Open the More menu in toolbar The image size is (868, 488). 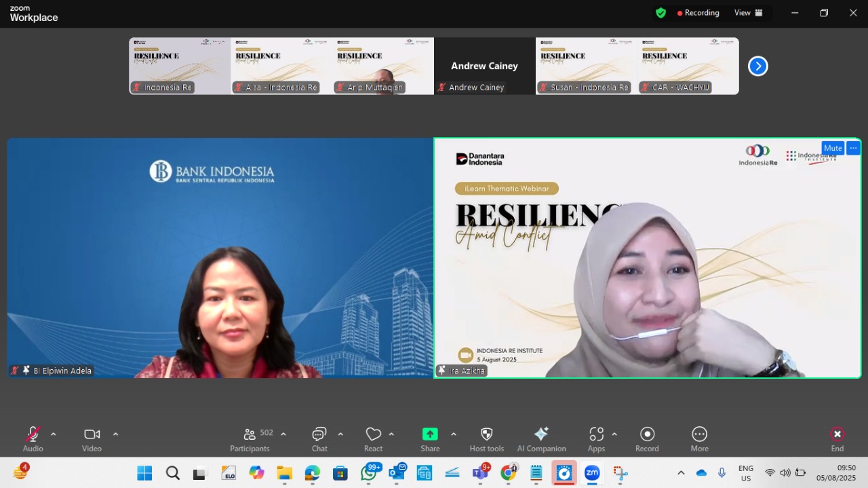point(699,440)
